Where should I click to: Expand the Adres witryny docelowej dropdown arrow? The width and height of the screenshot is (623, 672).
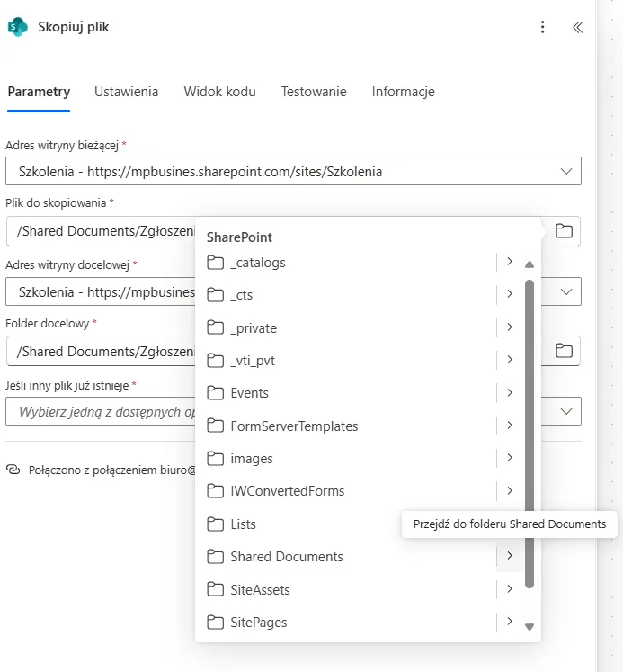[x=566, y=291]
